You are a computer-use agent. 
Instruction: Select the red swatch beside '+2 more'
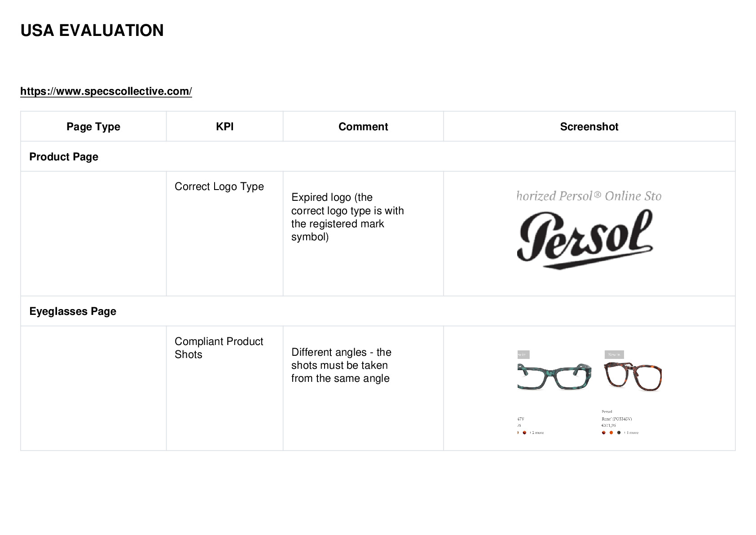(x=524, y=433)
